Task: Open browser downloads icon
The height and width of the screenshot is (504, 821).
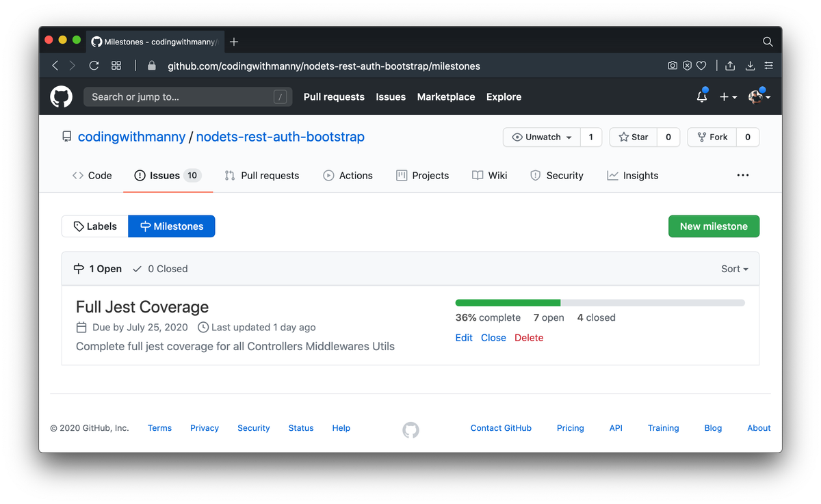Action: click(750, 66)
